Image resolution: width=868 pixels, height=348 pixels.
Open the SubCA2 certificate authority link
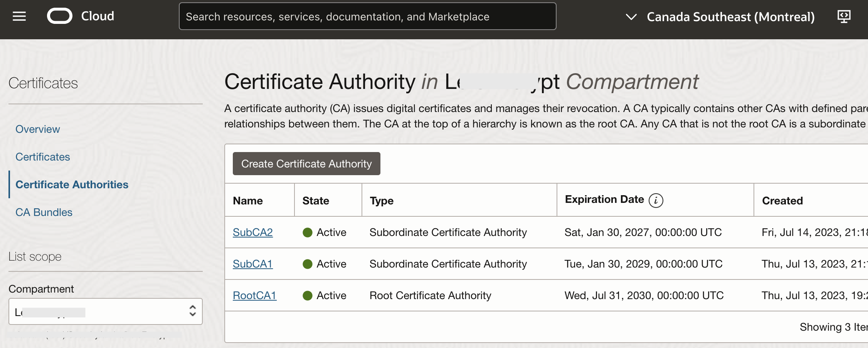click(x=253, y=233)
